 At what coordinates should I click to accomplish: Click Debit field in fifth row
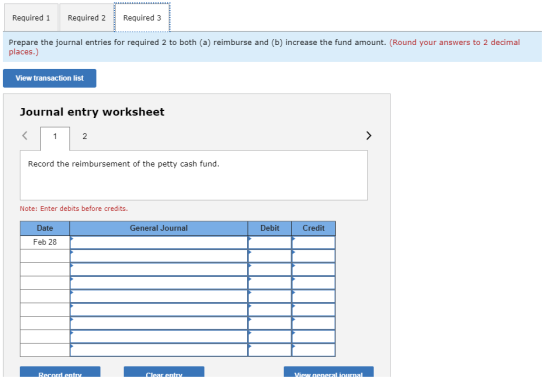(270, 297)
